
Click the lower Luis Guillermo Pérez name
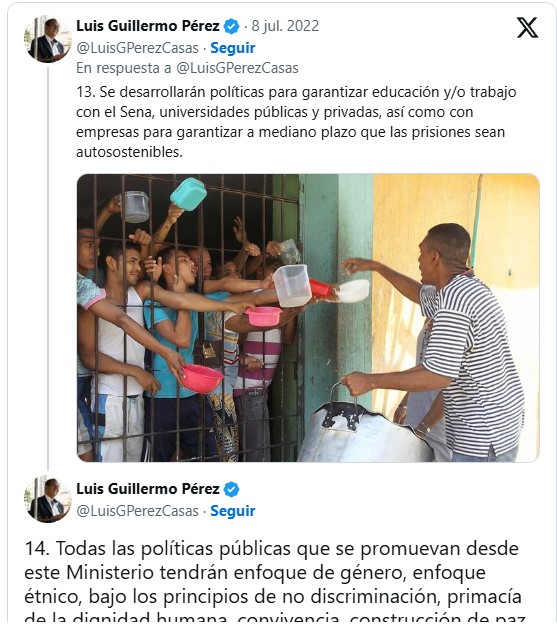click(148, 489)
